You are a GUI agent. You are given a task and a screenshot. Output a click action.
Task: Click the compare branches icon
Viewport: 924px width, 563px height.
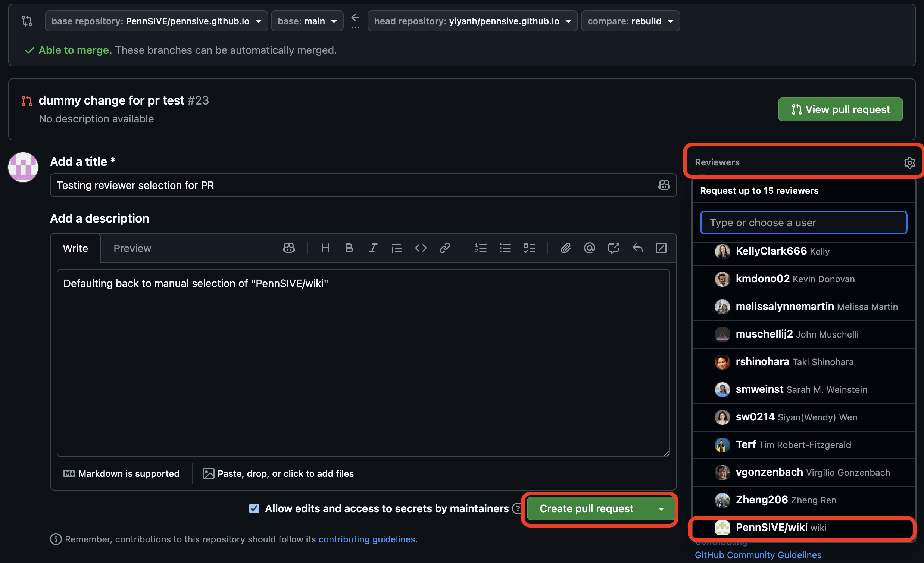click(x=26, y=21)
